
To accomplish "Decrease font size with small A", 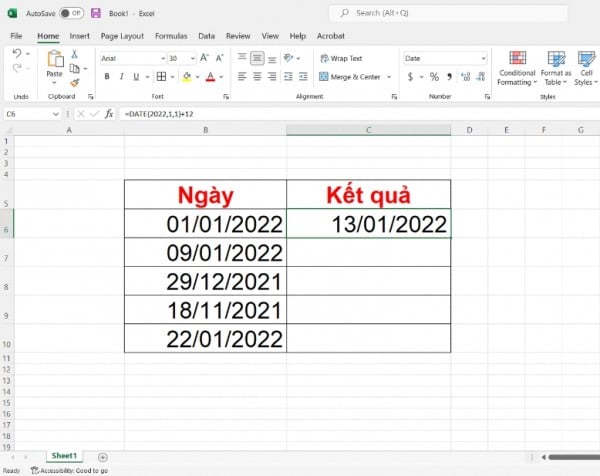I will click(220, 58).
